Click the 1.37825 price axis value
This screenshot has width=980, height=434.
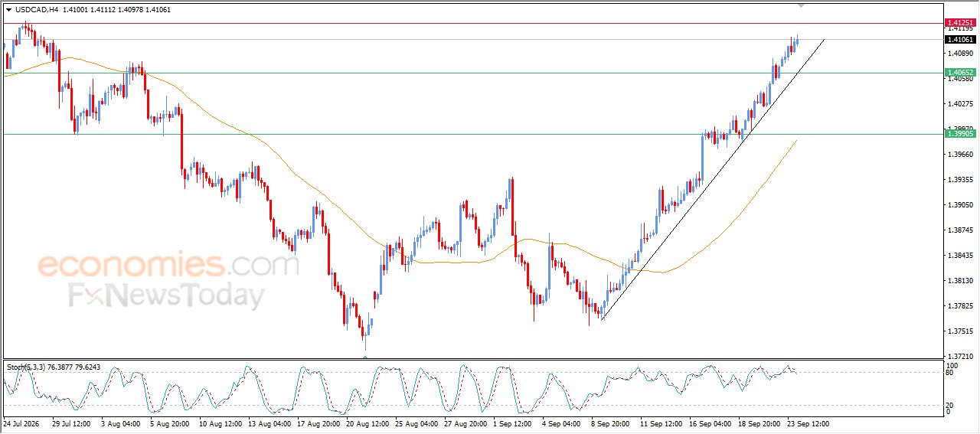pyautogui.click(x=960, y=306)
